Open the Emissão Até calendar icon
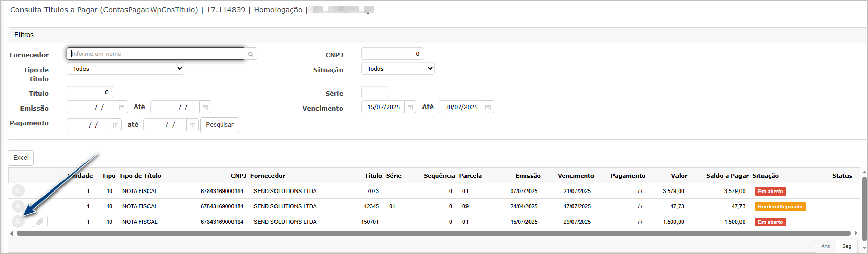Screen dimensions: 868x254 (205, 107)
